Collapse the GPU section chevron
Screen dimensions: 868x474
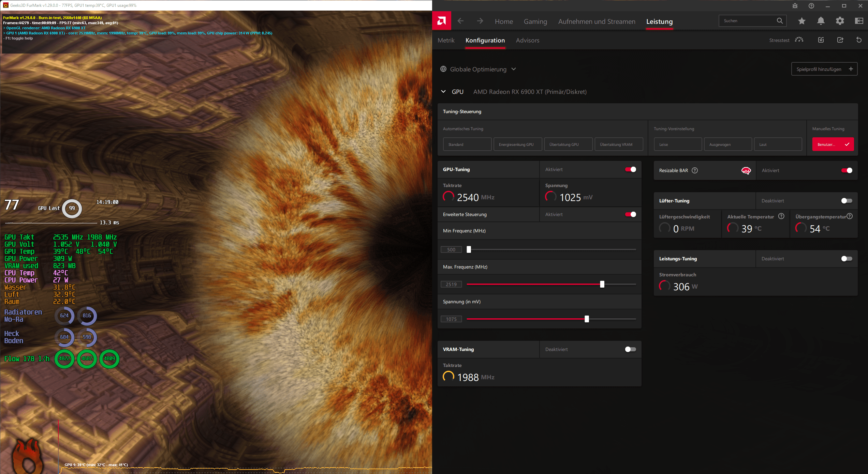443,92
